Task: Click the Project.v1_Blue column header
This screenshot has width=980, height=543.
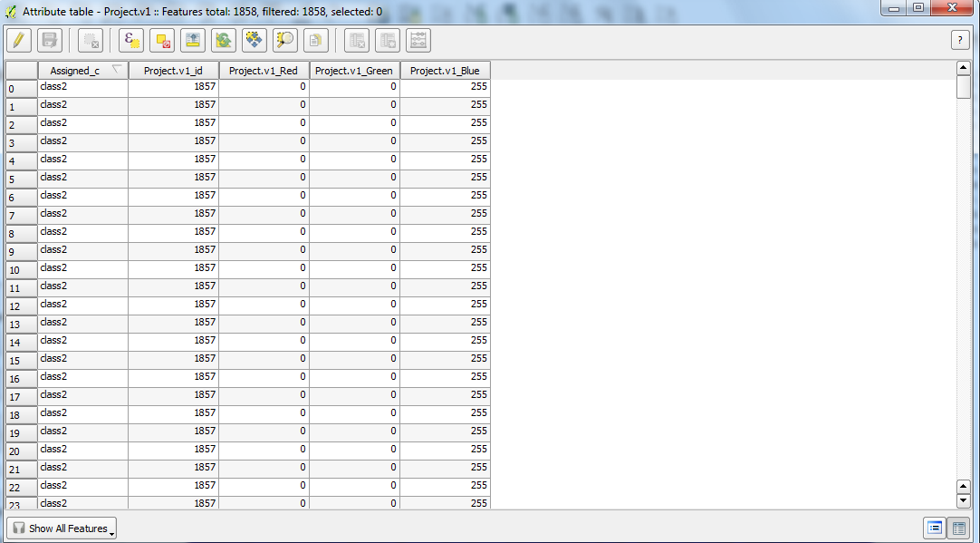Action: click(446, 71)
